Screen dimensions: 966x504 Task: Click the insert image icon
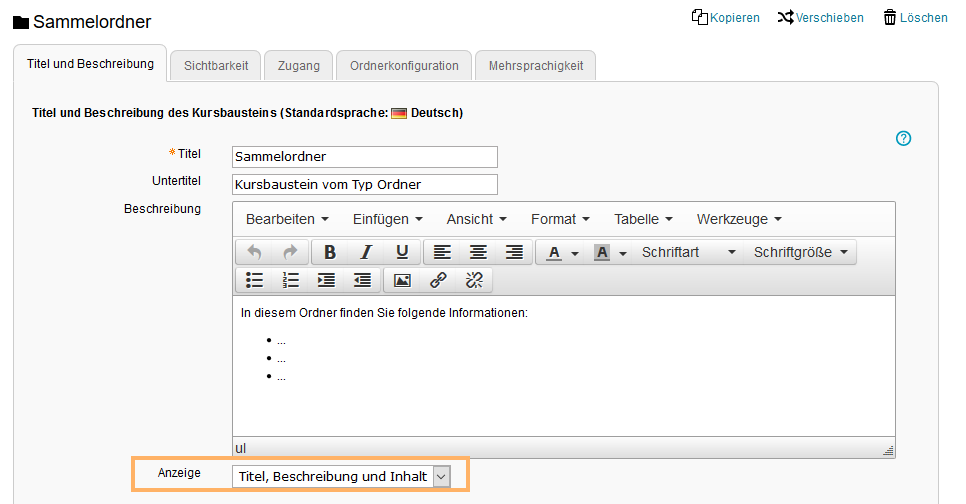click(402, 280)
